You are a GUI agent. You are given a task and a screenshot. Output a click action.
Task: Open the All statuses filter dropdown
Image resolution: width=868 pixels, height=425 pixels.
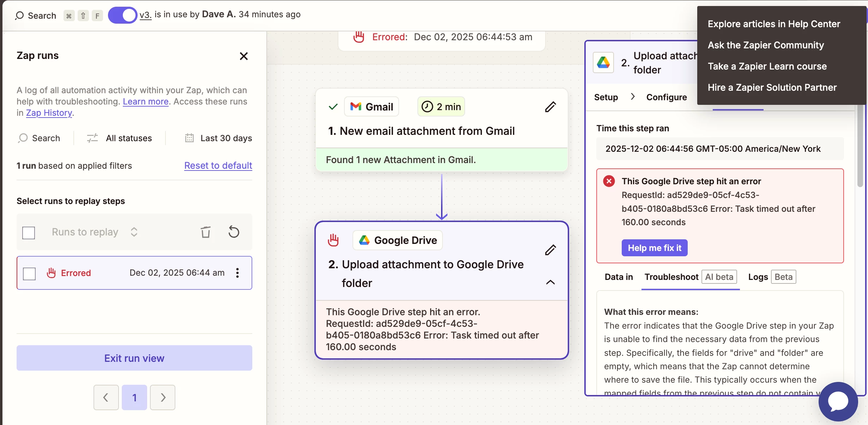[120, 138]
